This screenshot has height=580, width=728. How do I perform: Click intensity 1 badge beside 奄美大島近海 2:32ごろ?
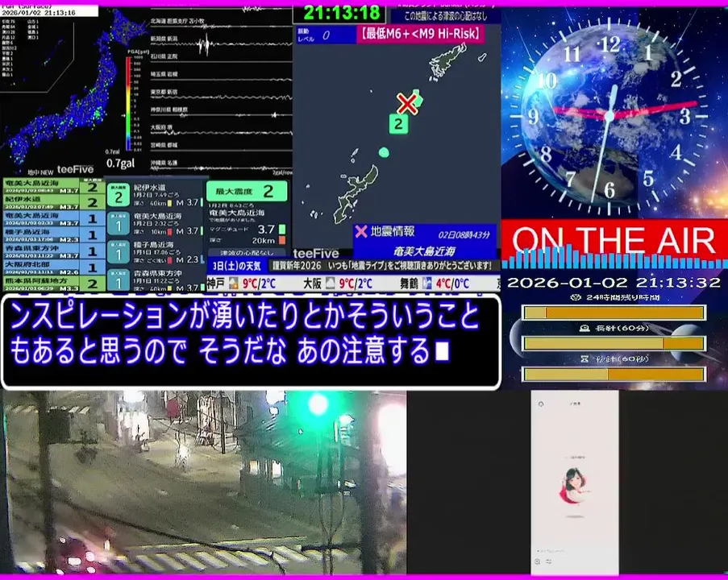click(x=119, y=224)
